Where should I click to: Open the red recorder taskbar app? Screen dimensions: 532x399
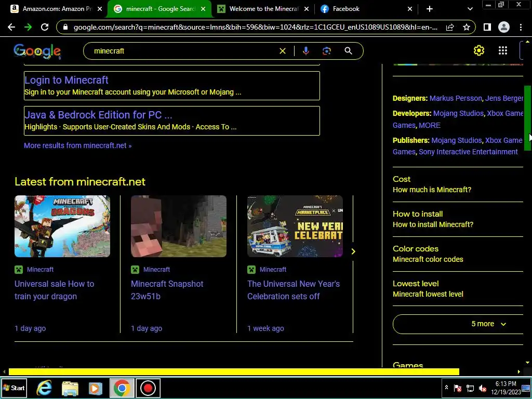148,388
